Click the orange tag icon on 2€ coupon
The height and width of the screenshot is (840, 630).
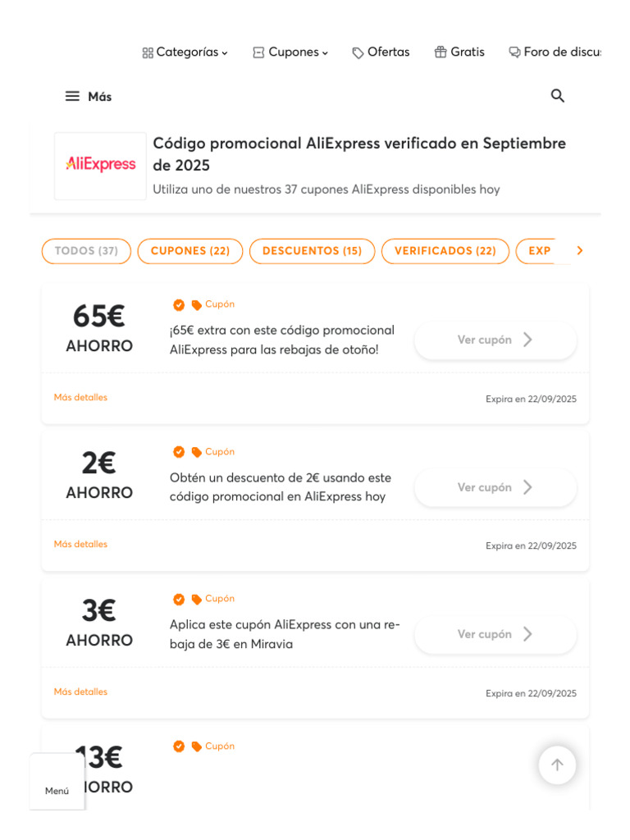196,452
